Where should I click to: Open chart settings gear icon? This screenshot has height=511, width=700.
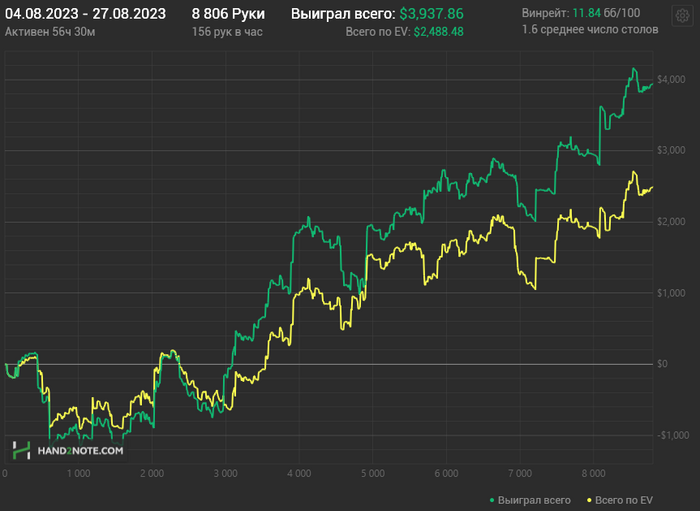point(682,16)
